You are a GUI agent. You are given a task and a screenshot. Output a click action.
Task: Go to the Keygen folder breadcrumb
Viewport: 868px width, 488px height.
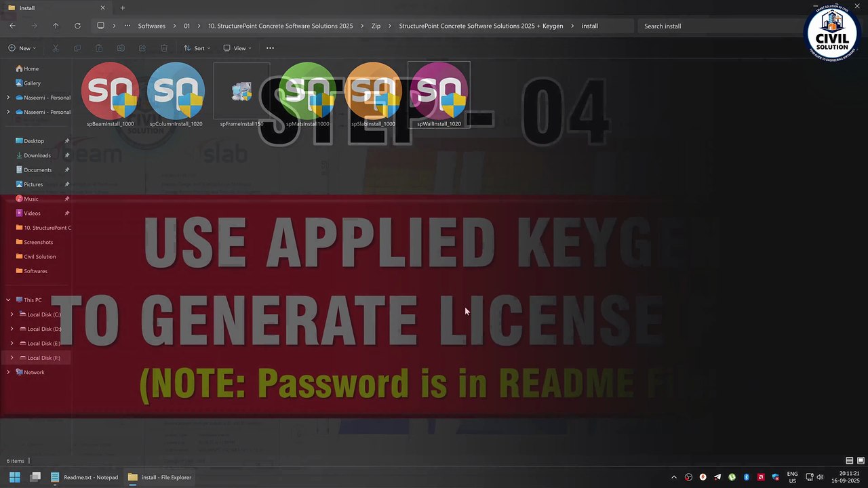[481, 26]
